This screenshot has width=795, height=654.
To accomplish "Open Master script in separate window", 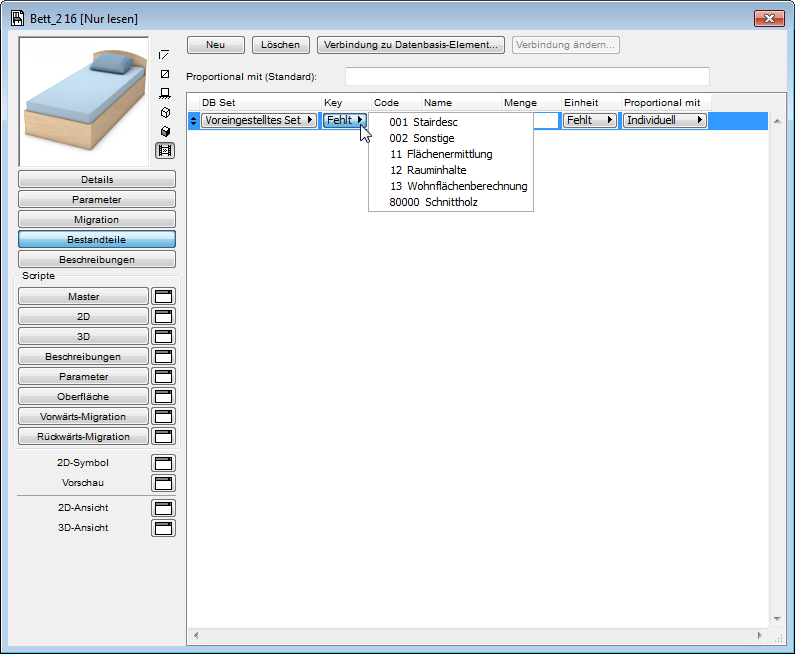I will (x=163, y=297).
